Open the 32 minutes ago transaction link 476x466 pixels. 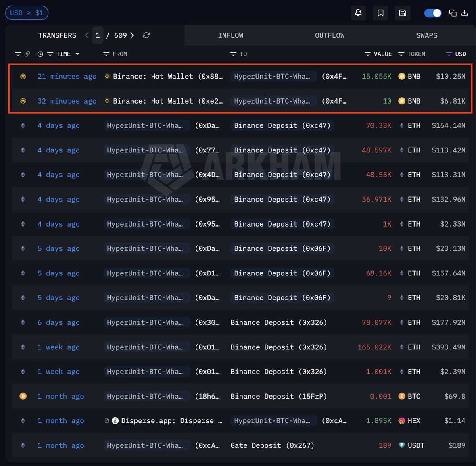click(67, 101)
